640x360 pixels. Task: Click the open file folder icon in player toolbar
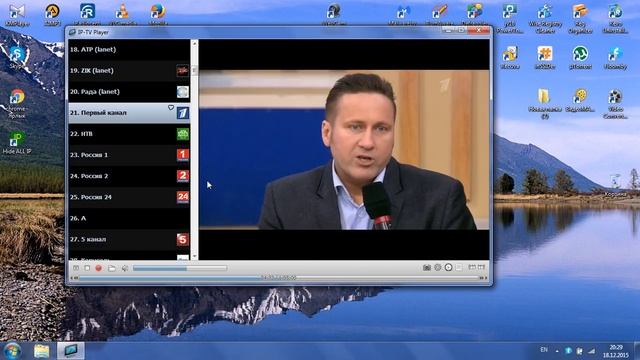coord(111,268)
